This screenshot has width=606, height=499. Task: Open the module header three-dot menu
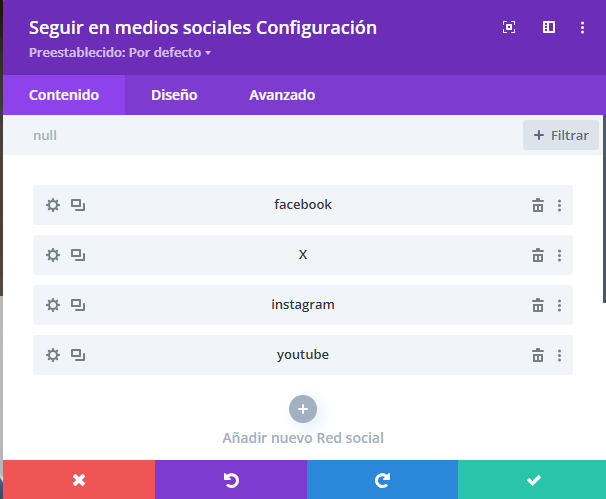tap(583, 27)
